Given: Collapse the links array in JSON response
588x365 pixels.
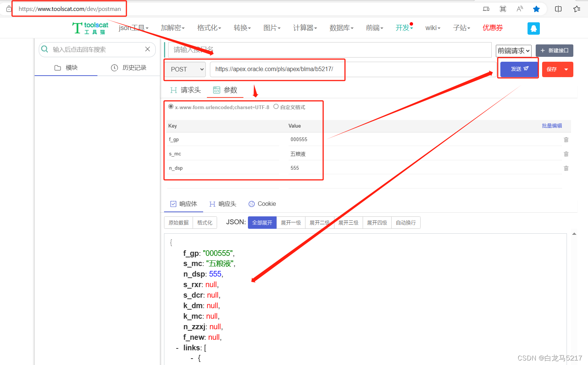Looking at the screenshot, I should pyautogui.click(x=177, y=348).
